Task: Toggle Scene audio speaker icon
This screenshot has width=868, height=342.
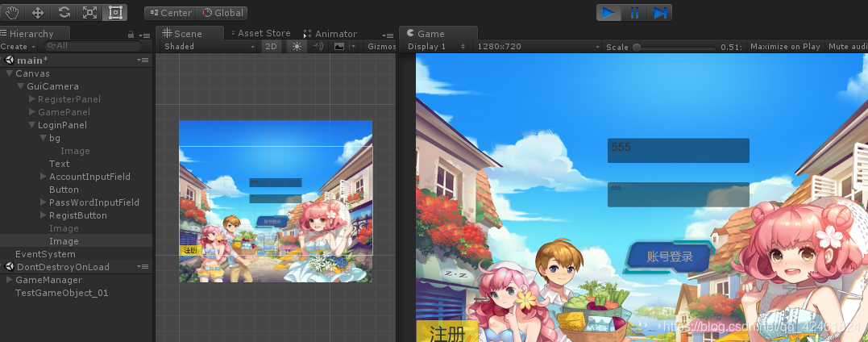Action: [x=318, y=47]
